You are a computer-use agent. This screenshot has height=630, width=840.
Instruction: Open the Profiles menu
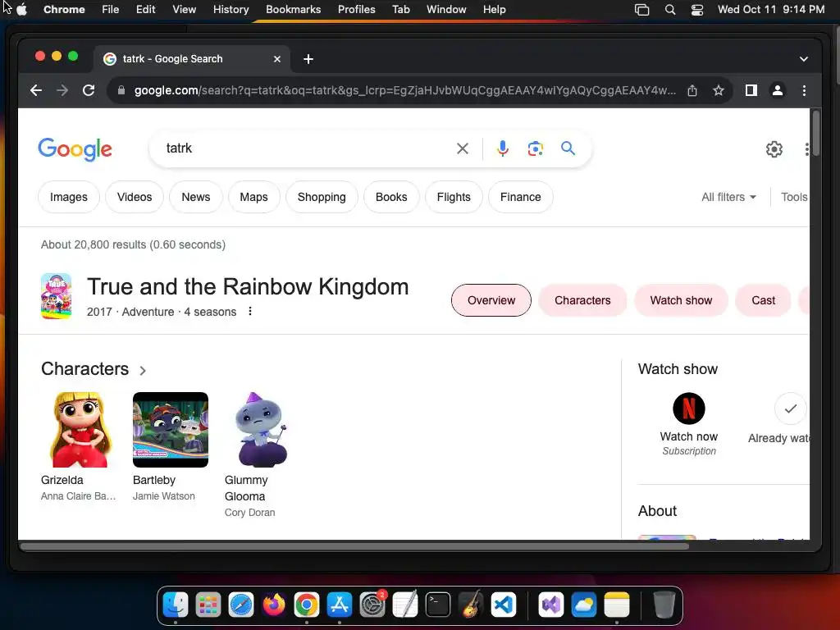coord(356,10)
